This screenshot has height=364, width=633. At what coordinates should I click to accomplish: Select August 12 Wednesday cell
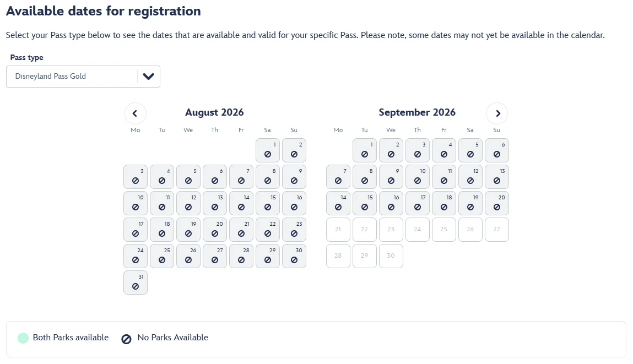[x=188, y=203]
